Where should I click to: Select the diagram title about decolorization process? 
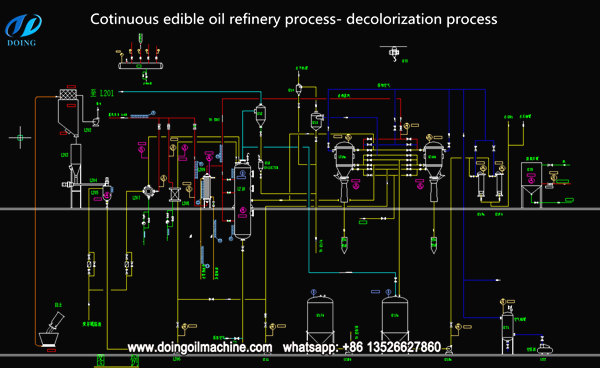tap(293, 19)
